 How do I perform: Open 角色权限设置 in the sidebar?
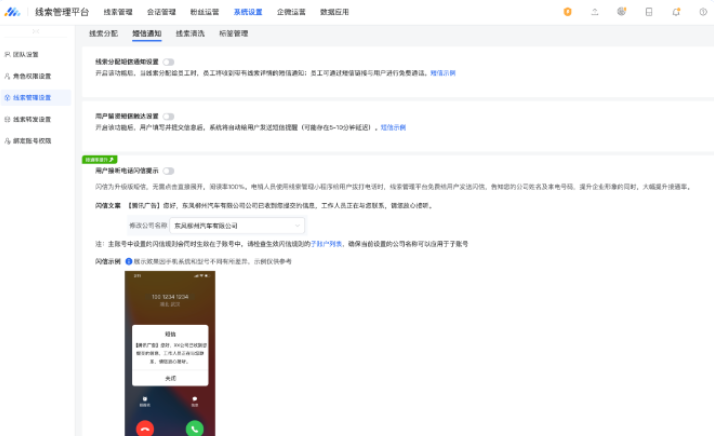tap(36, 76)
